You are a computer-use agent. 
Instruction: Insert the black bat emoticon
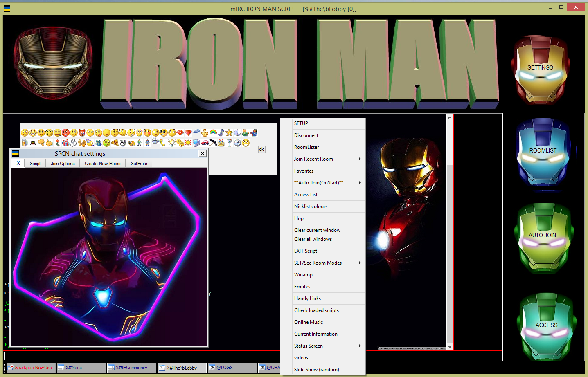(x=33, y=143)
